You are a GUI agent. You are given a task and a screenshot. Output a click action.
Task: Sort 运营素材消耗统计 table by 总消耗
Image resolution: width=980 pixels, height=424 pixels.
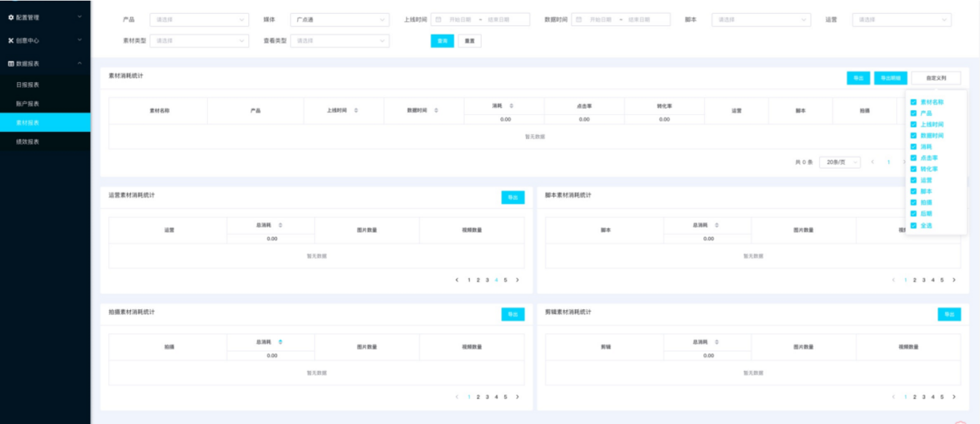pyautogui.click(x=281, y=225)
